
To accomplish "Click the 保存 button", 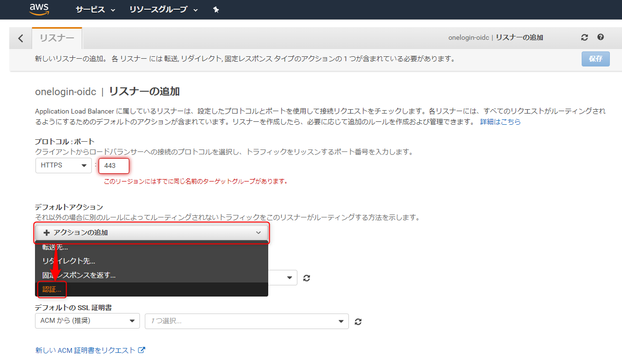I will pos(596,59).
